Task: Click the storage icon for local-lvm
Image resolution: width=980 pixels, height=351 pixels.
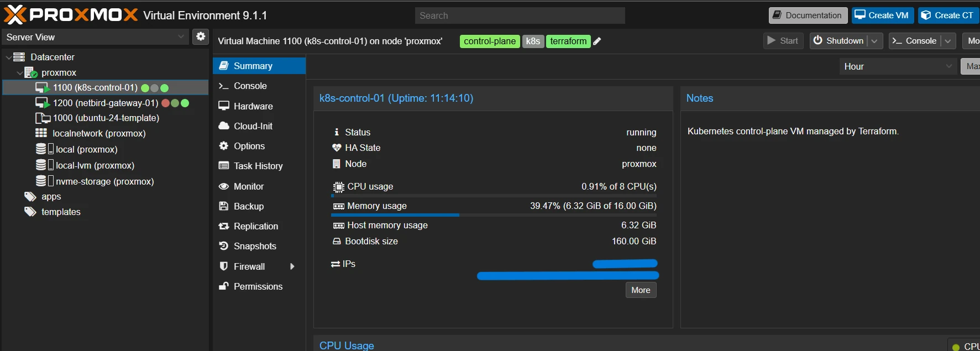Action: 44,165
